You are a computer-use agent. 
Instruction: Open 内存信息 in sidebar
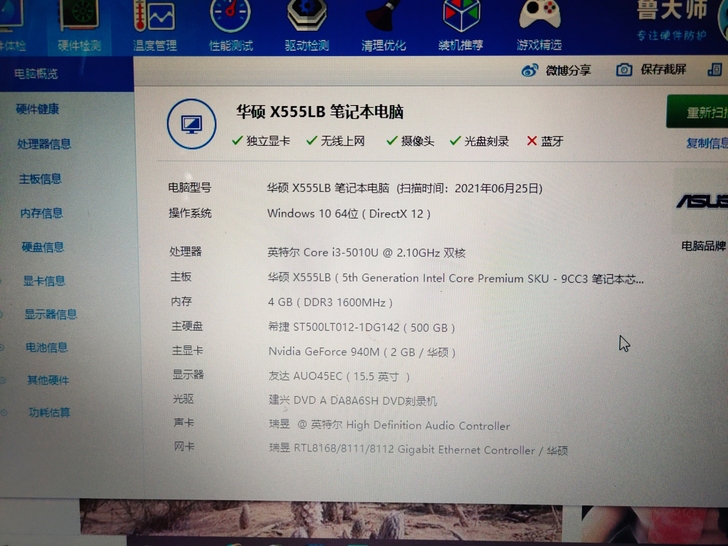(42, 213)
